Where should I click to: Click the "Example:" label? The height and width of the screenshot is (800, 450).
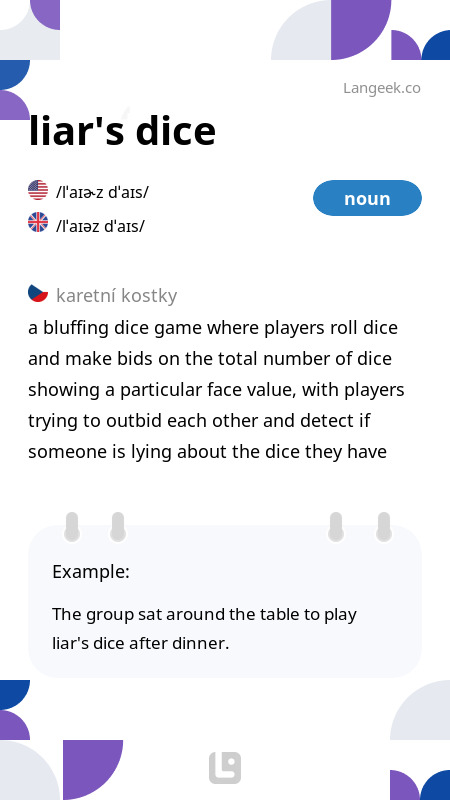pos(91,572)
